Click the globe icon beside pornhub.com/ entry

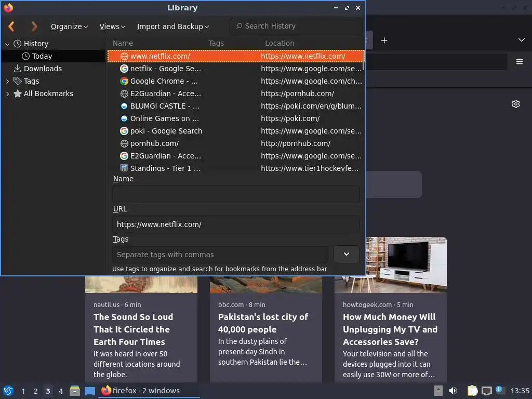point(124,143)
